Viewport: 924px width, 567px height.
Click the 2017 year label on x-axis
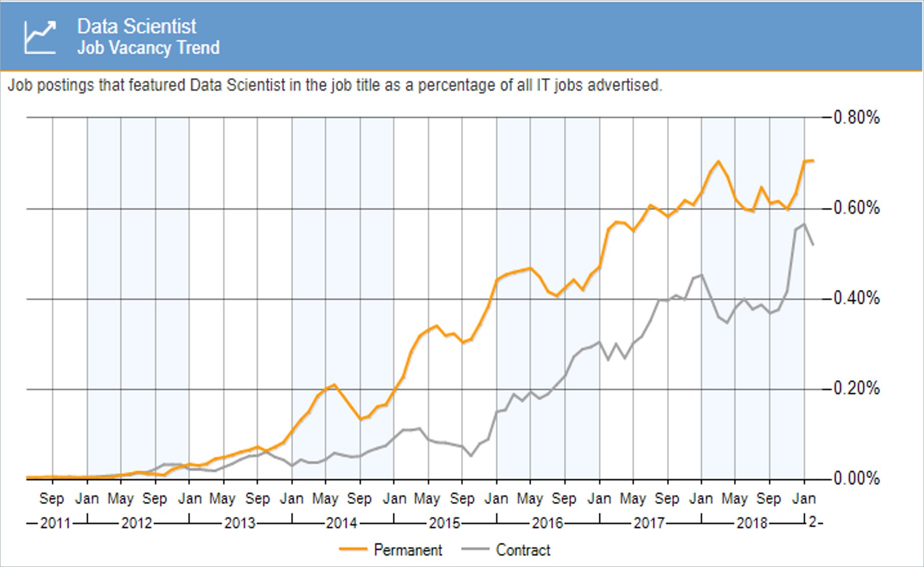coord(649,523)
